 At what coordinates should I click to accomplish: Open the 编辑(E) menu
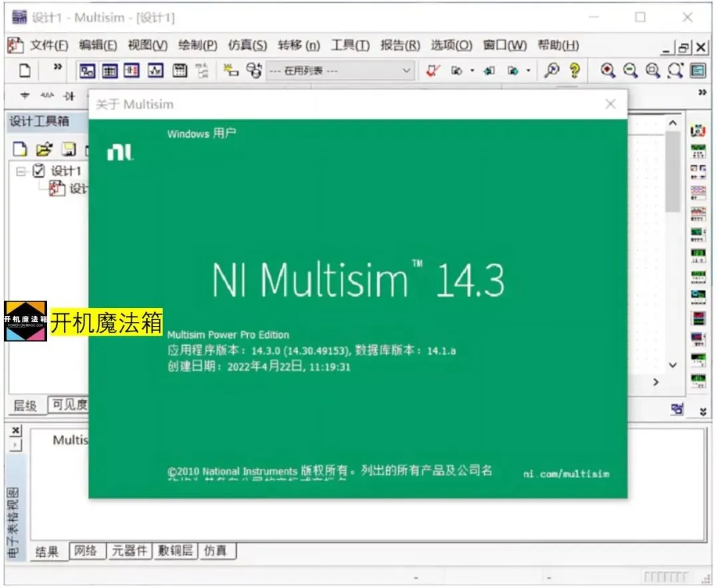tap(98, 45)
